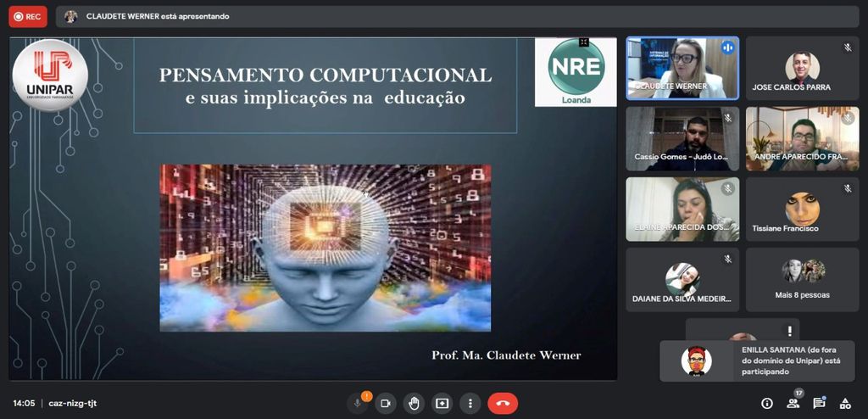Turn off the camera
Viewport: 868px width, 419px height.
386,404
